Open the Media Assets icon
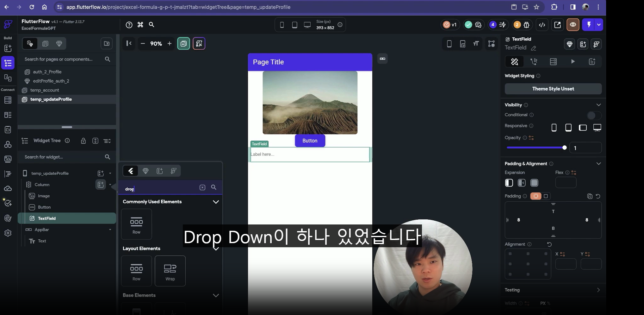This screenshot has width=644, height=315. (x=8, y=159)
